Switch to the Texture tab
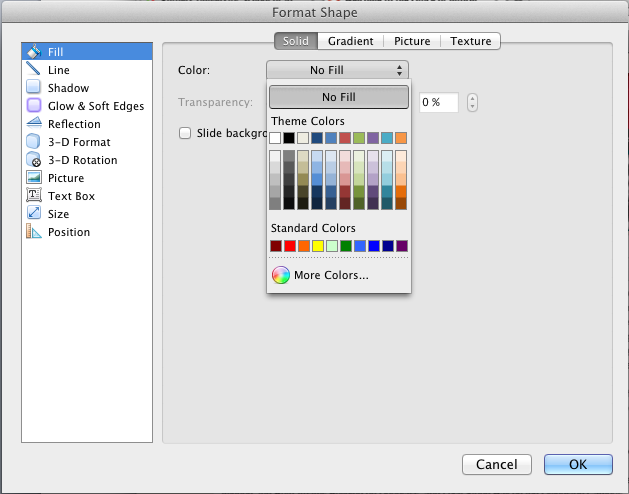Image resolution: width=629 pixels, height=494 pixels. pyautogui.click(x=471, y=41)
